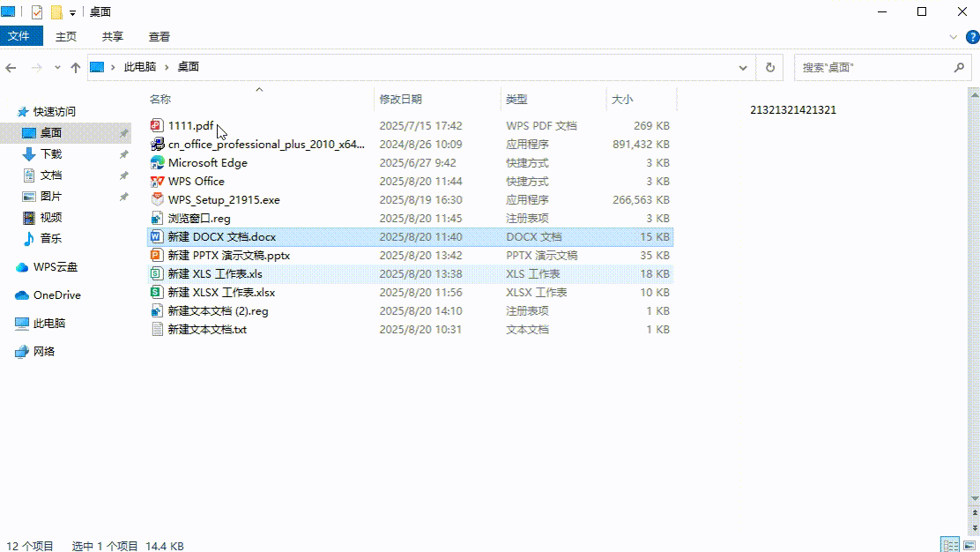Expand the address bar history dropdown
Image resolution: width=980 pixels, height=552 pixels.
pyautogui.click(x=743, y=68)
